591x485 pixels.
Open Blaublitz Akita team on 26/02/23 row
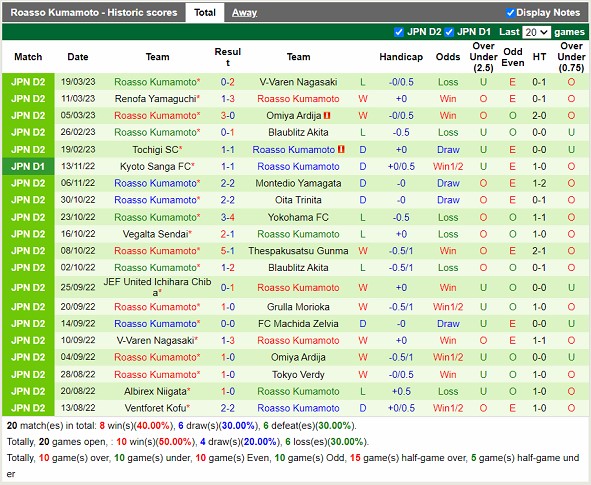coord(298,132)
